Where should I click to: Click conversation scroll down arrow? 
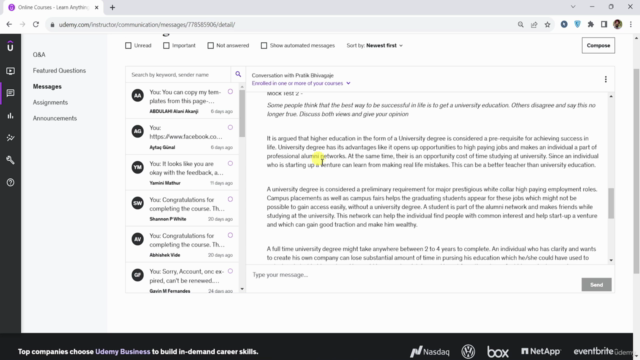[611, 260]
